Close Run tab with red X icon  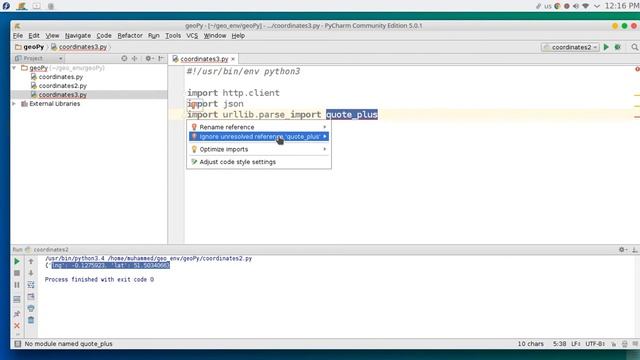(x=17, y=326)
